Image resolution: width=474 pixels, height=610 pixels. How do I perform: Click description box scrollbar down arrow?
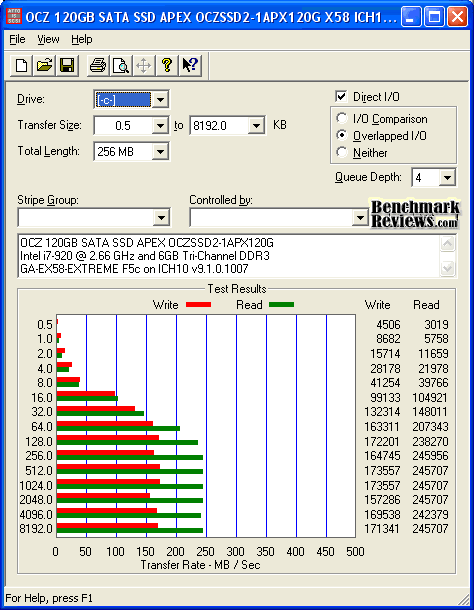448,268
